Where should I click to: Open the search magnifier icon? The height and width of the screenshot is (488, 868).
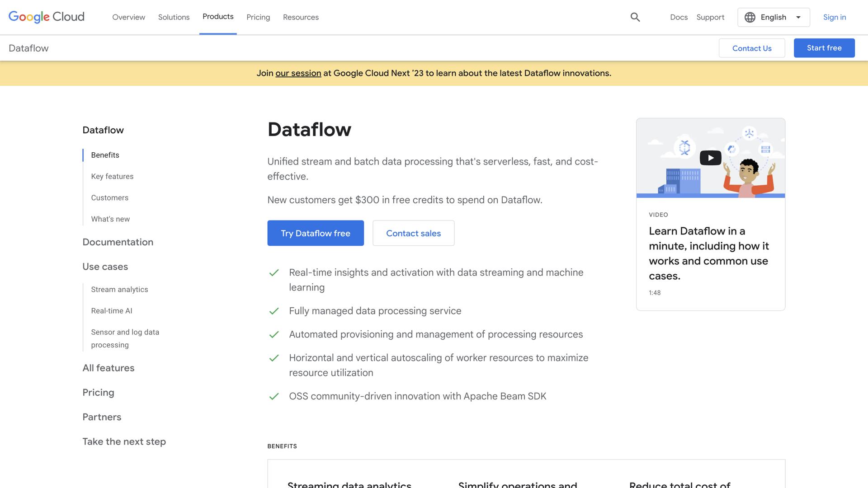click(635, 17)
